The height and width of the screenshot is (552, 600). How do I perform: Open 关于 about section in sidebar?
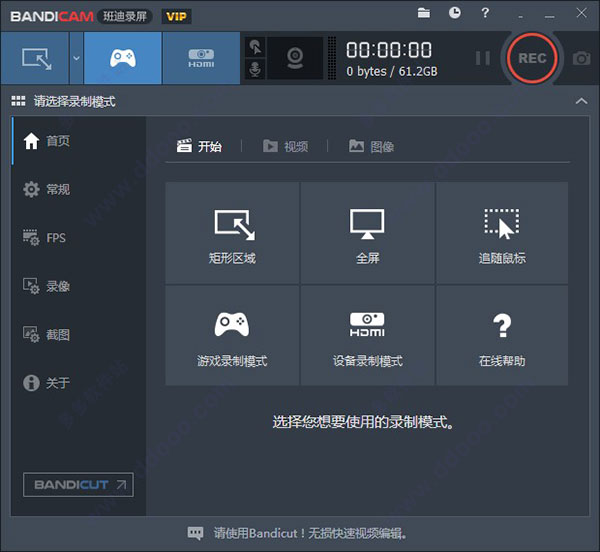tap(79, 383)
